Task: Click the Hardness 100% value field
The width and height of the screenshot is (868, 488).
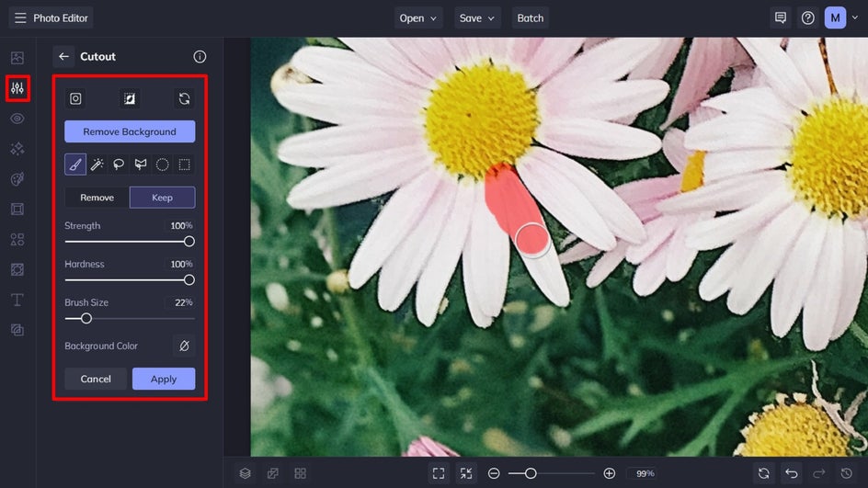Action: 180,264
